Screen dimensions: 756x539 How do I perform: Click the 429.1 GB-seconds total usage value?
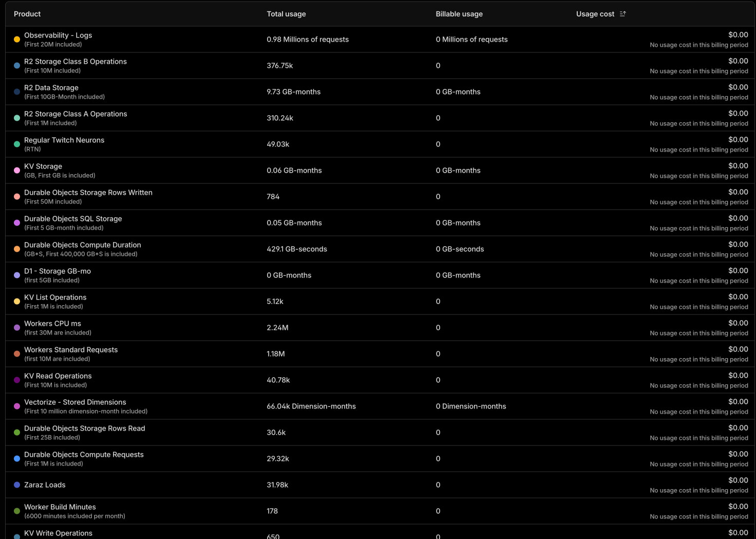297,249
